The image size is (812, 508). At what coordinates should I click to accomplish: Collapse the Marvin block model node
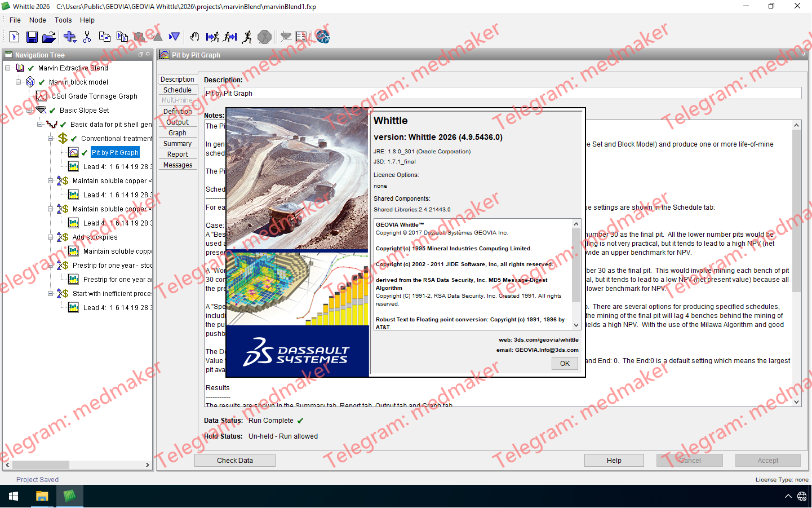[x=18, y=82]
